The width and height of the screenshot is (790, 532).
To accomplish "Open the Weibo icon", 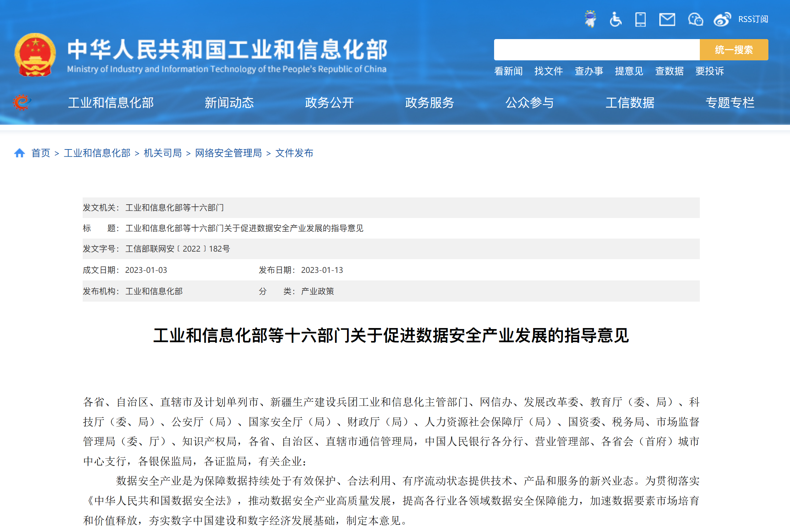I will pos(722,20).
